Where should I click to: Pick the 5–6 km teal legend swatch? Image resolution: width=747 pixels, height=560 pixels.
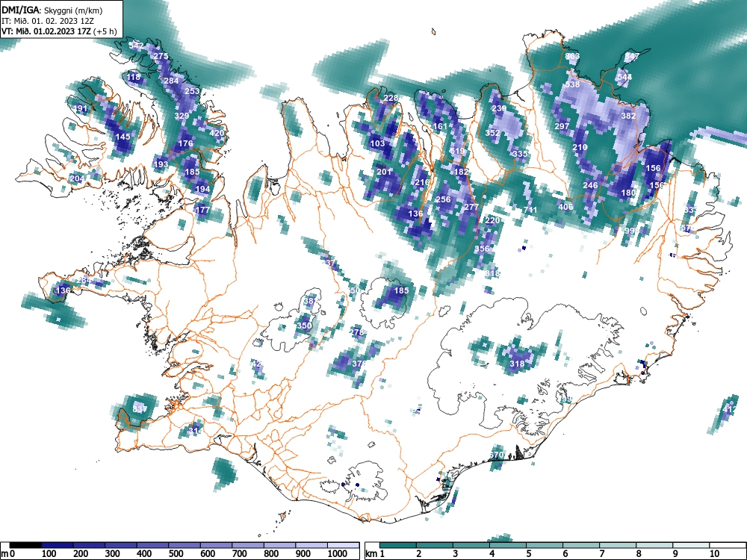point(545,545)
